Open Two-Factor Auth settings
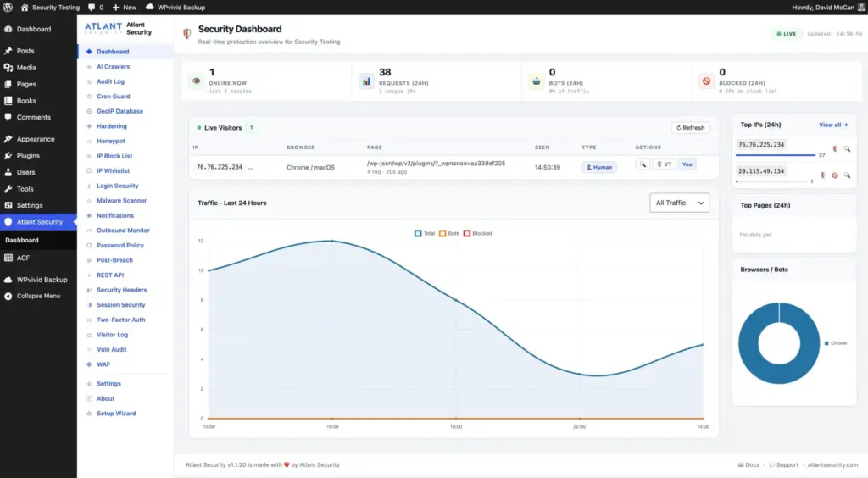 120,320
